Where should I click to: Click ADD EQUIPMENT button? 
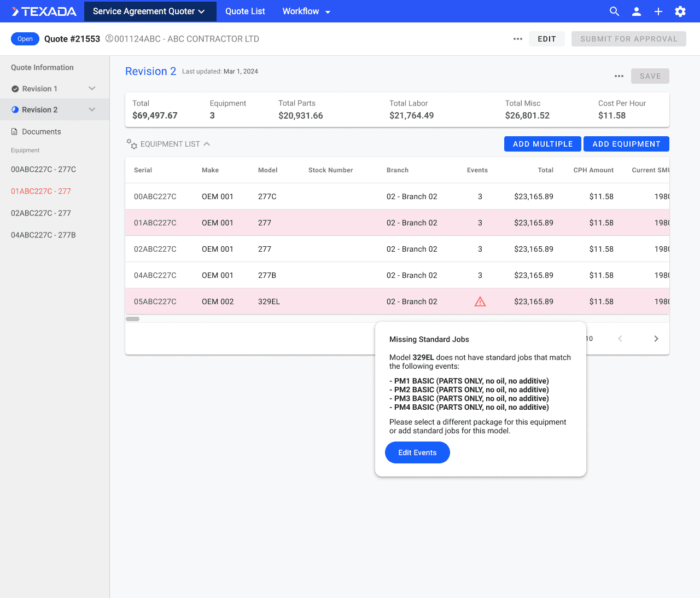click(627, 144)
